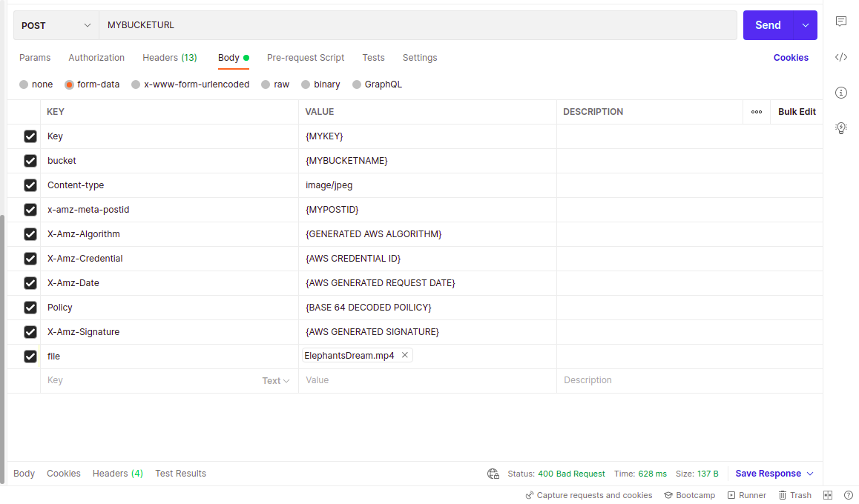
Task: Open Capture requests and cookies
Action: [589, 495]
